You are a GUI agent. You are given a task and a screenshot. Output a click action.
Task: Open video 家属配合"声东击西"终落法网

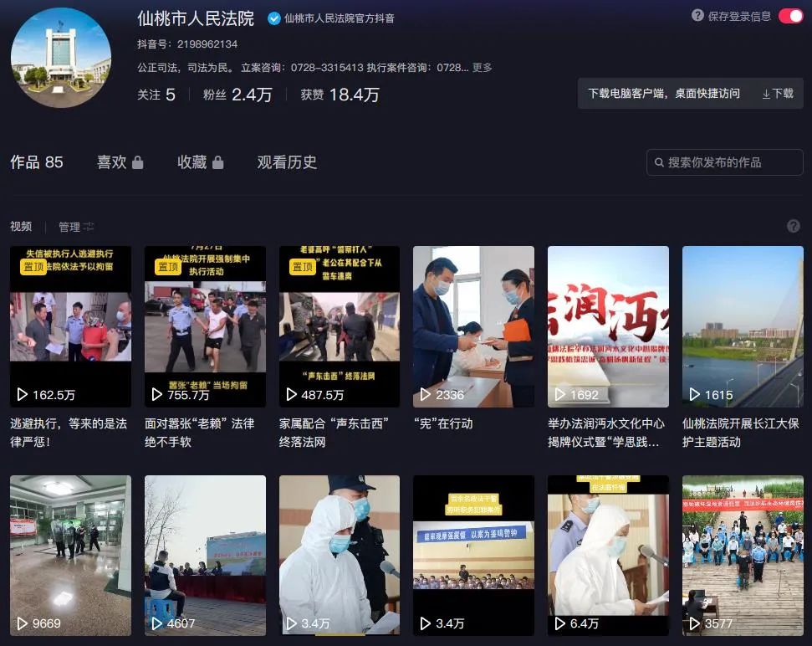340,326
